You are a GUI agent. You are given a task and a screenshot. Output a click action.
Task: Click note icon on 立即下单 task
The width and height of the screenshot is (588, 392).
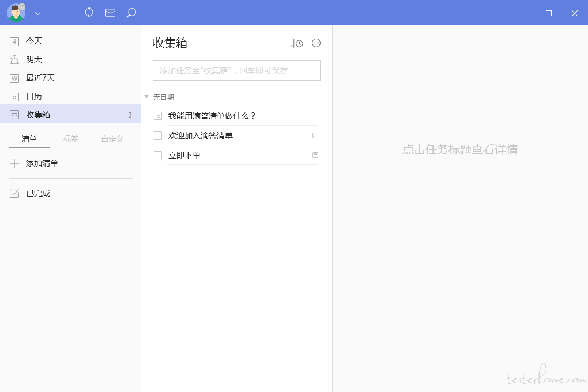[x=315, y=155]
